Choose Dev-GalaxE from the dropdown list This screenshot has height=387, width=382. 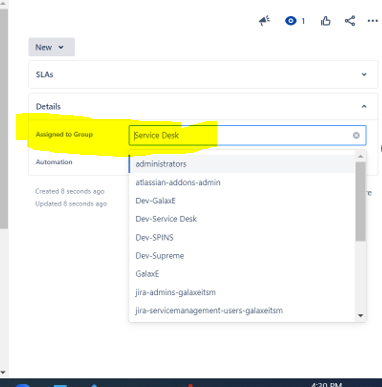(242, 201)
